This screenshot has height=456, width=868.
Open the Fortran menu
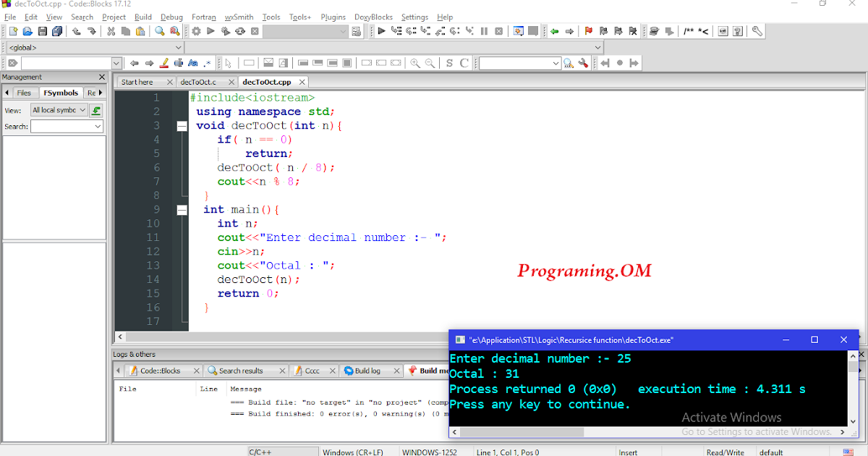click(x=204, y=17)
